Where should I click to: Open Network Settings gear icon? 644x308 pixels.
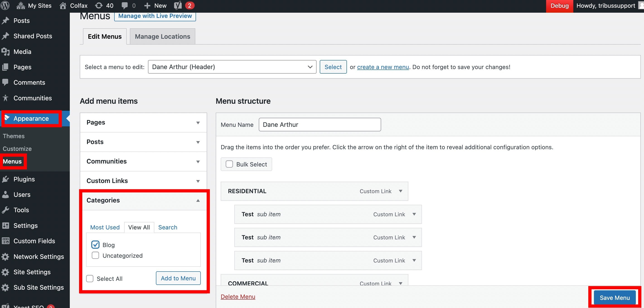[x=5, y=257]
